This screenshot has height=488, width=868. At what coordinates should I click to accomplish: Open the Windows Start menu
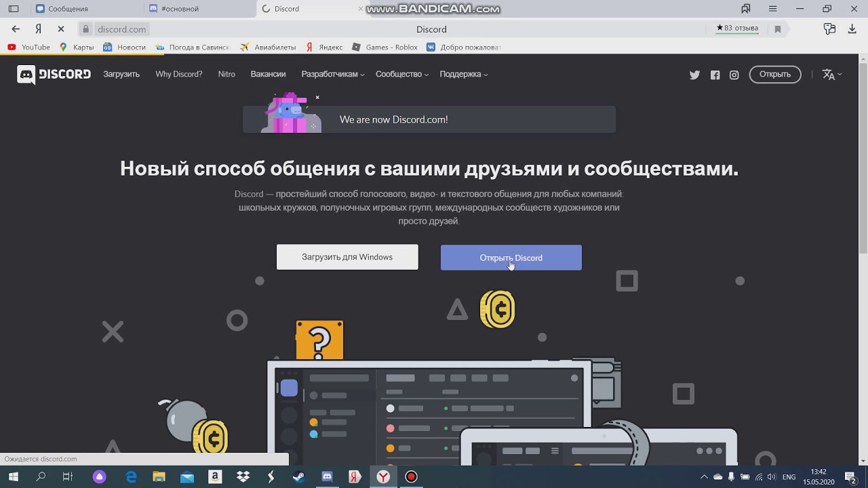[x=14, y=477]
